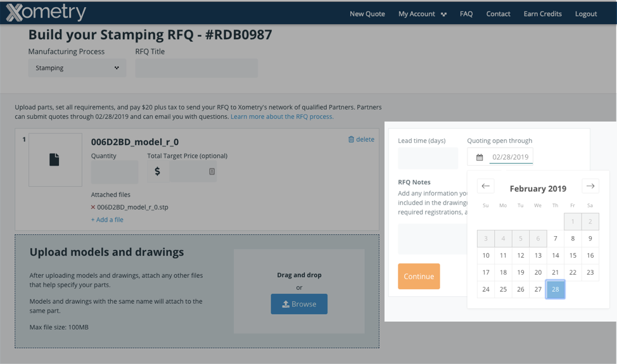Select February 16 in the calendar
Screen dimensions: 617x364
(x=590, y=256)
